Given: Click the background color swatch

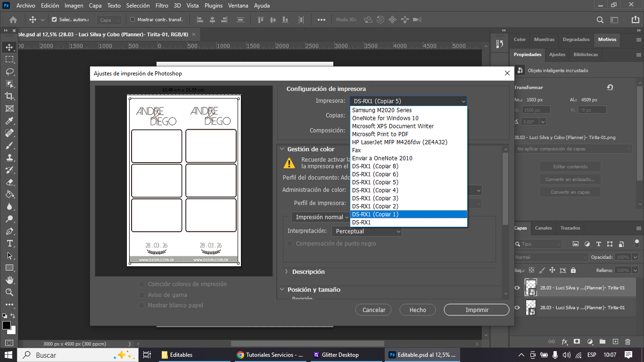Looking at the screenshot, I should [x=12, y=330].
